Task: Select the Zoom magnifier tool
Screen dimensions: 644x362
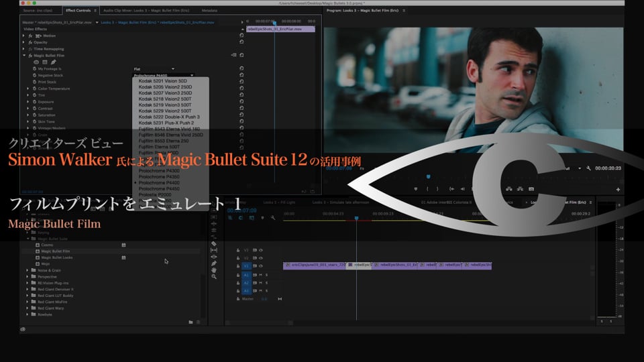Action: click(213, 277)
